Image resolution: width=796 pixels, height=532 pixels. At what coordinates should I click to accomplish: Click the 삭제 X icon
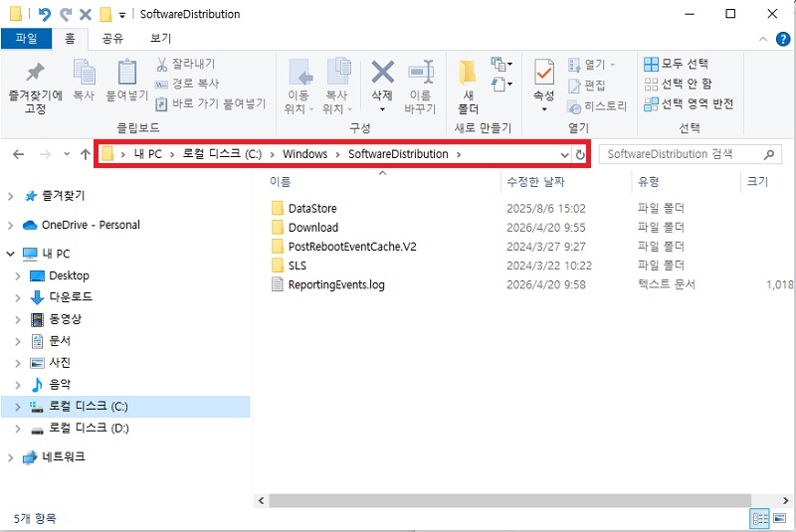(382, 72)
